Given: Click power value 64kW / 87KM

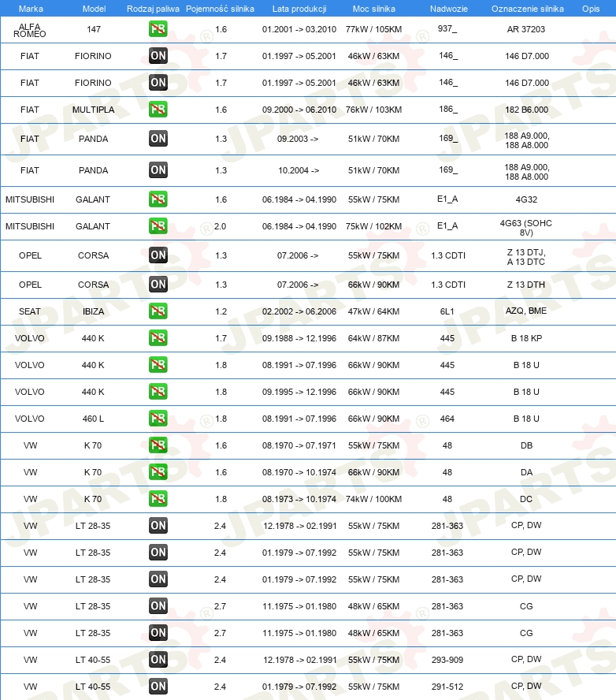Looking at the screenshot, I should [x=374, y=338].
